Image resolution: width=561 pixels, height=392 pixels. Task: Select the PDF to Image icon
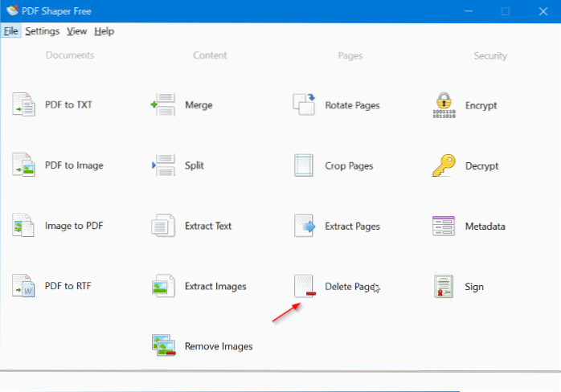(x=23, y=165)
